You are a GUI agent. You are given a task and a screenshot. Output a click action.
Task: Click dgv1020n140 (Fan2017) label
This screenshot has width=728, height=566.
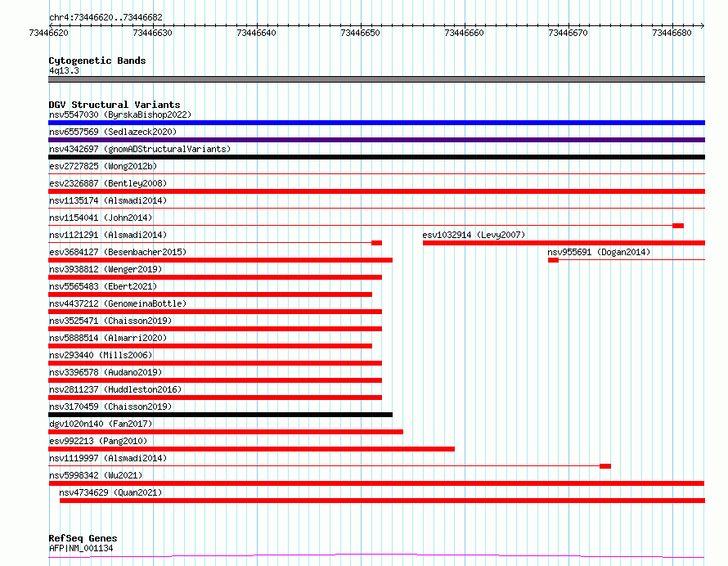pos(101,424)
